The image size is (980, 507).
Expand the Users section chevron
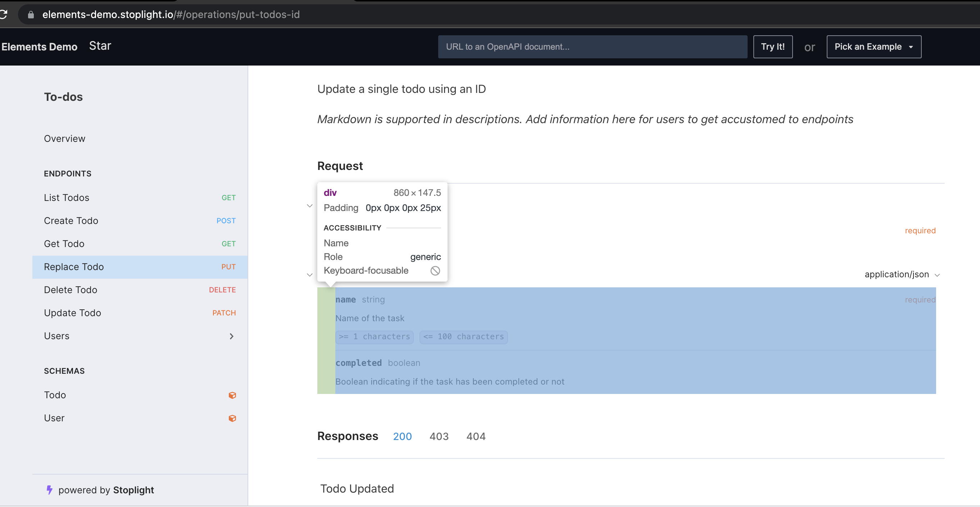(x=231, y=336)
